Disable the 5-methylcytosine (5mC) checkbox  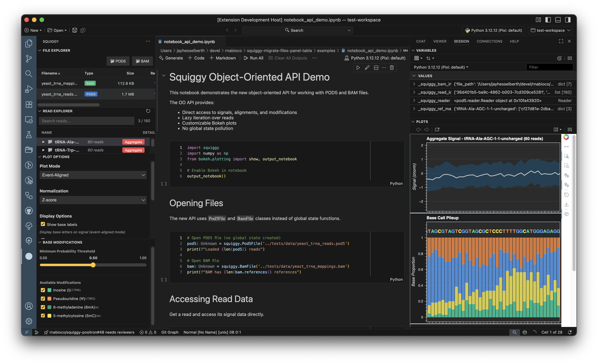(x=43, y=316)
